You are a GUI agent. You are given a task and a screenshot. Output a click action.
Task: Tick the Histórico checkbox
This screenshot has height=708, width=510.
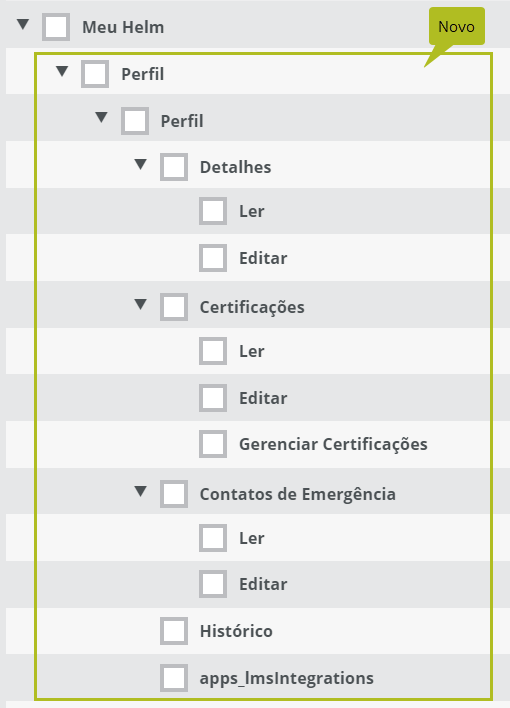pyautogui.click(x=174, y=631)
